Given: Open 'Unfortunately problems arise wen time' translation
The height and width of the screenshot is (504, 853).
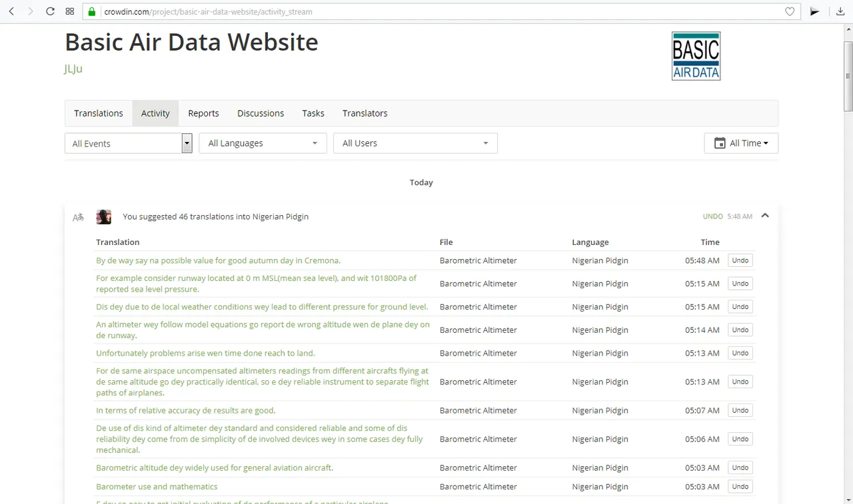Looking at the screenshot, I should click(205, 353).
